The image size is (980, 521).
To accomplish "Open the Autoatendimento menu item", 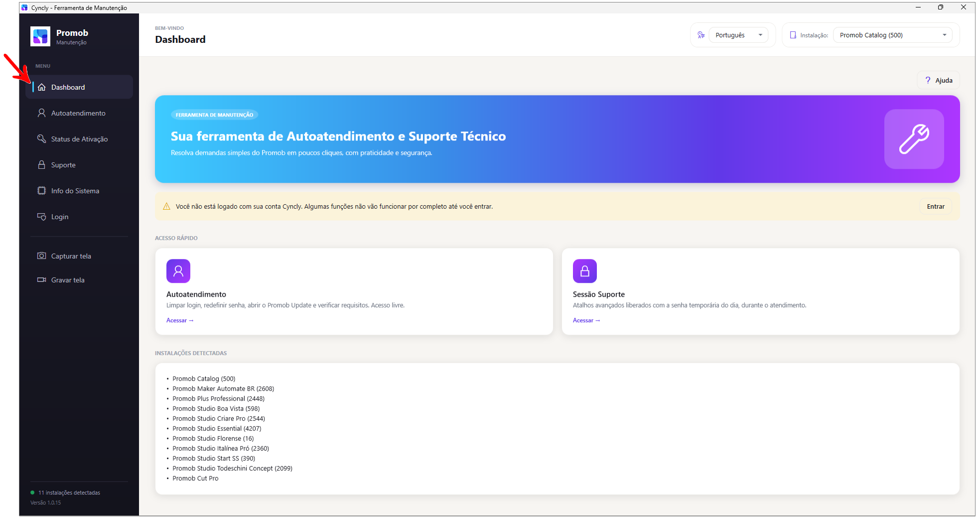I will click(x=78, y=113).
